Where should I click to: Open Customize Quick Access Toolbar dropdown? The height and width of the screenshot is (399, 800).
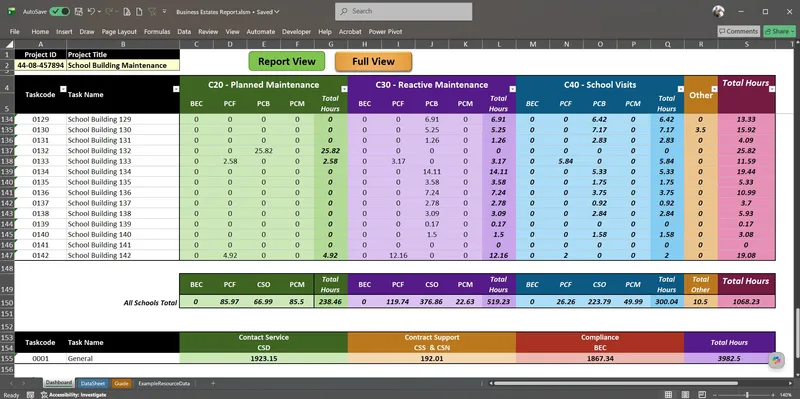(x=164, y=11)
